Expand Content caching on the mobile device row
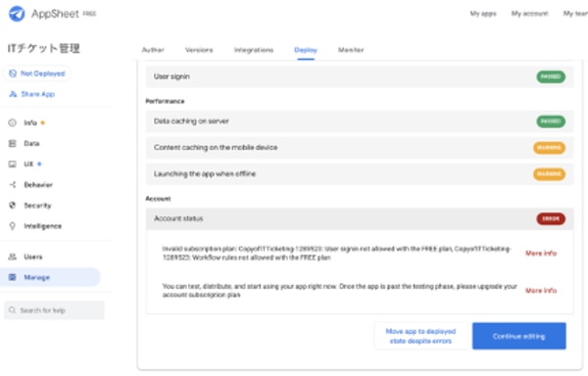 pos(360,148)
